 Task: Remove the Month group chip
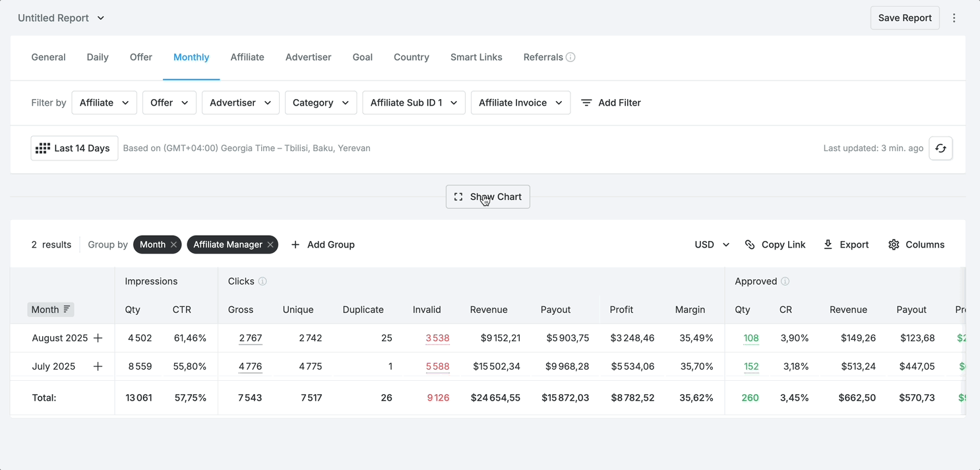(x=173, y=245)
